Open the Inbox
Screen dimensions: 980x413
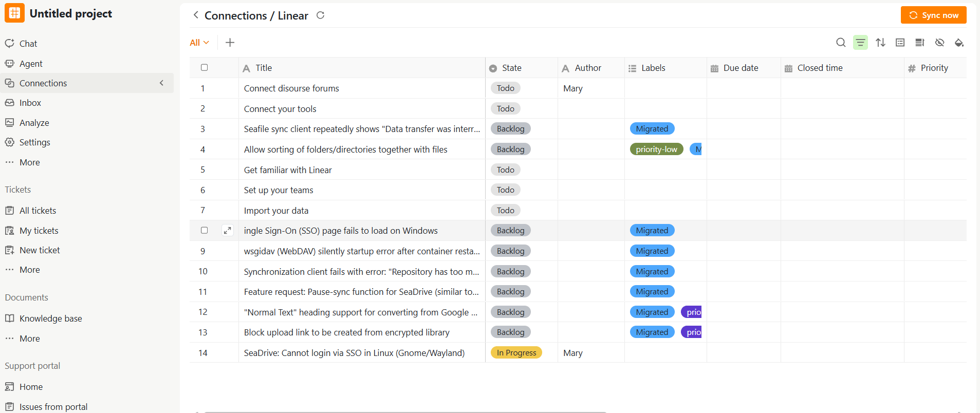coord(30,103)
